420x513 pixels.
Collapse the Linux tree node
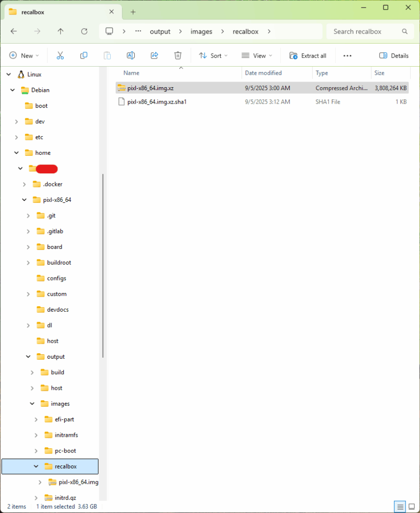pyautogui.click(x=9, y=75)
